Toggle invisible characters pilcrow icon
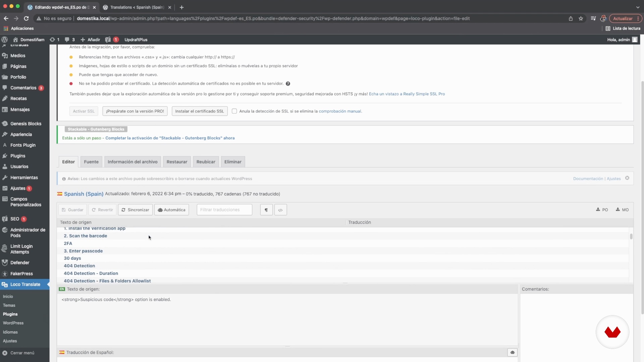 (266, 210)
